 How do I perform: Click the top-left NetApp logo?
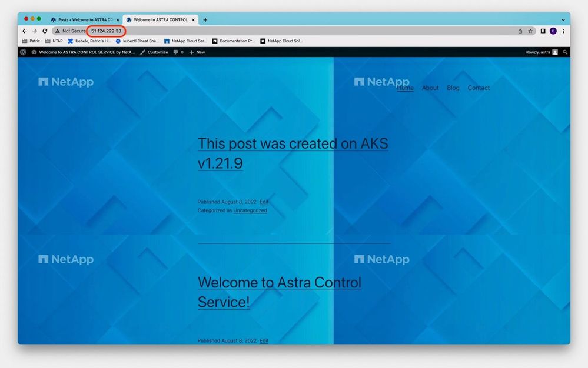pos(66,82)
